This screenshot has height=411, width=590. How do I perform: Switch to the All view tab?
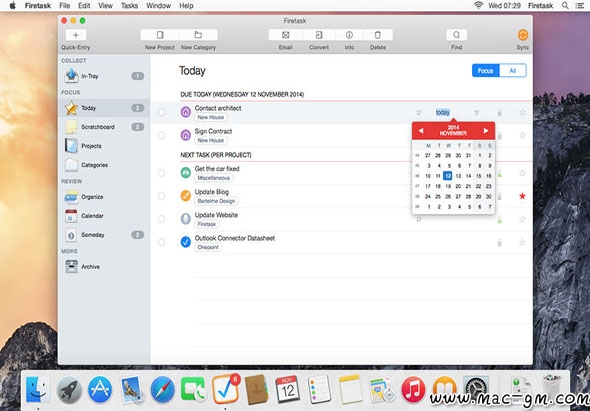coord(512,71)
